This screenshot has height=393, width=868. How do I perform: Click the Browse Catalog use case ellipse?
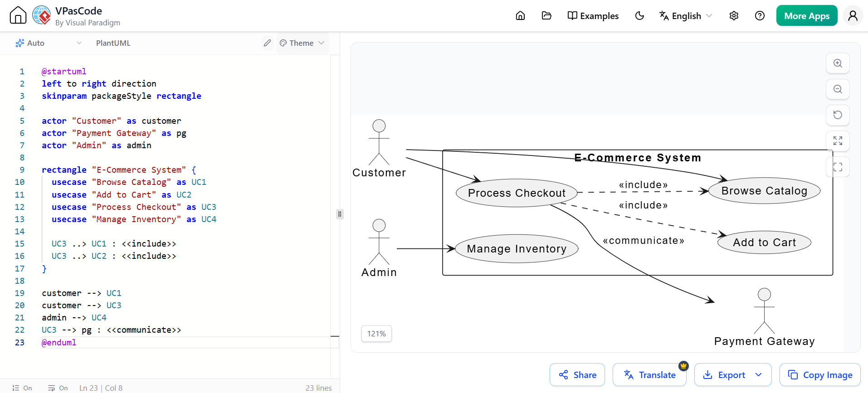[764, 191]
